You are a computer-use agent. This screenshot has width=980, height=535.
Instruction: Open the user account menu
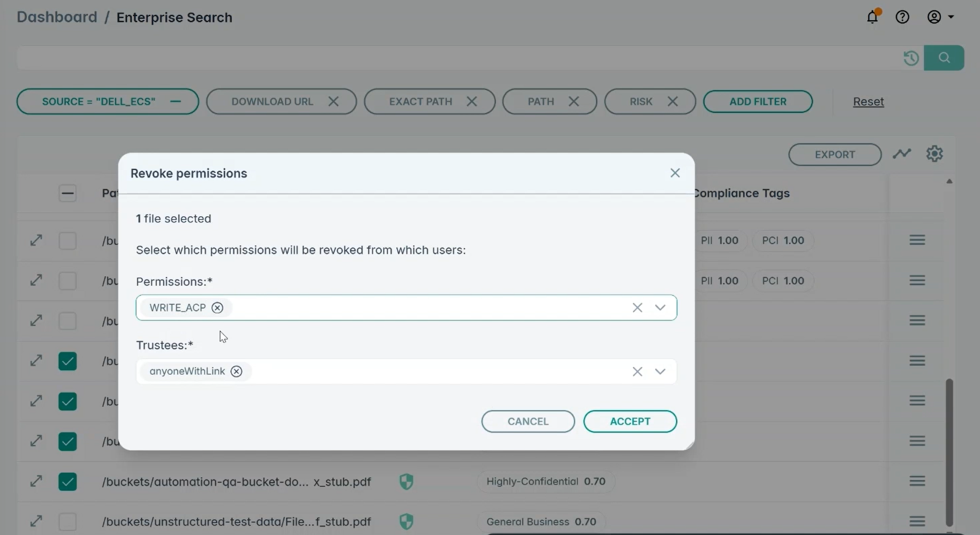coord(940,17)
